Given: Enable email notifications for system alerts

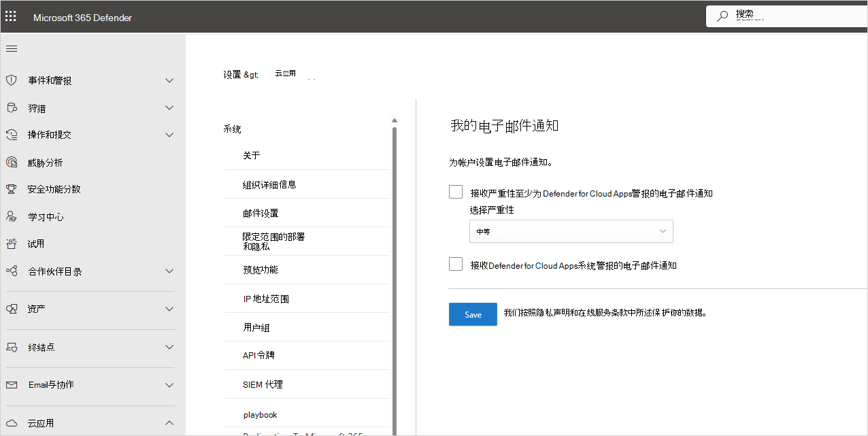Looking at the screenshot, I should tap(456, 265).
